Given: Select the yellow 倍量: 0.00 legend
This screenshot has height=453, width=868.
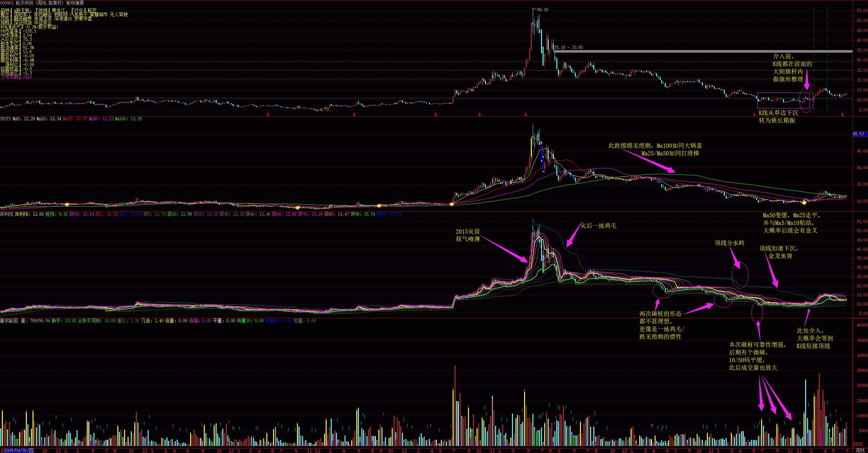Looking at the screenshot, I should click(x=176, y=321).
